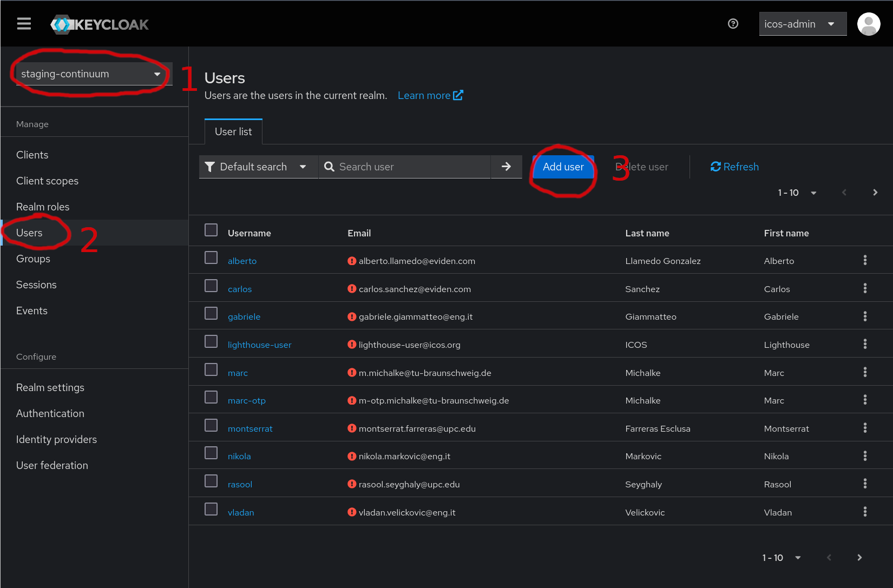Open the icos-admin account dropdown

click(x=803, y=24)
